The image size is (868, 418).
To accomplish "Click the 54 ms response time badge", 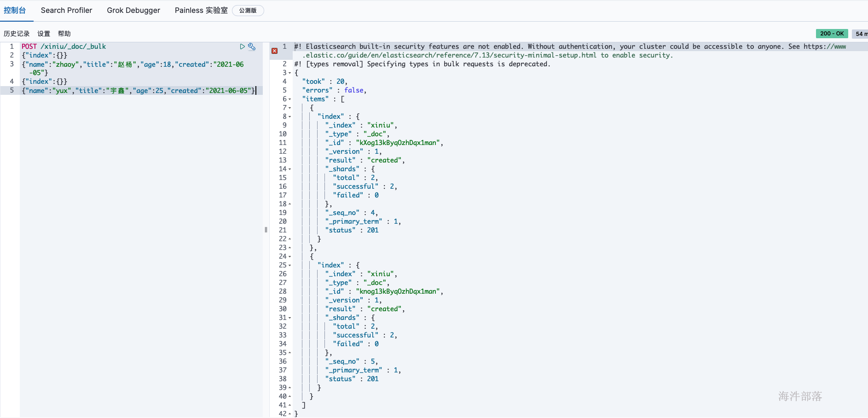I will click(x=860, y=34).
